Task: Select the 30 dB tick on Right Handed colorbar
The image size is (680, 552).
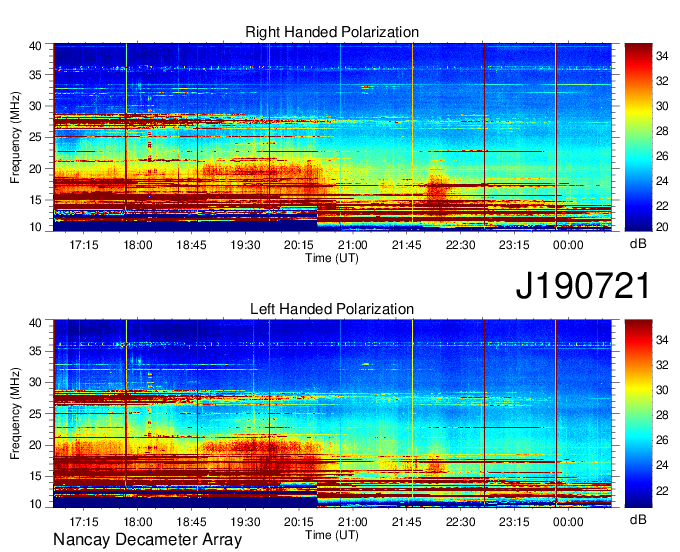Action: tap(662, 106)
